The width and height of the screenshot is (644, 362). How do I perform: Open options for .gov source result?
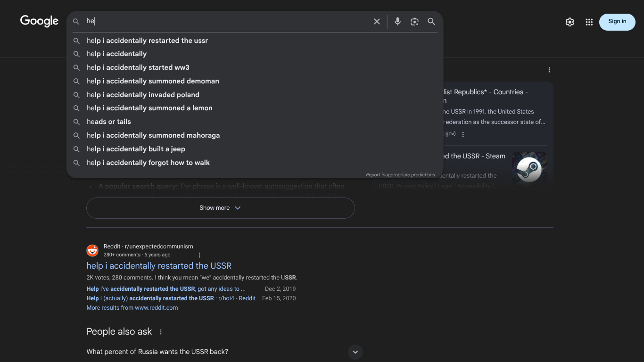463,134
